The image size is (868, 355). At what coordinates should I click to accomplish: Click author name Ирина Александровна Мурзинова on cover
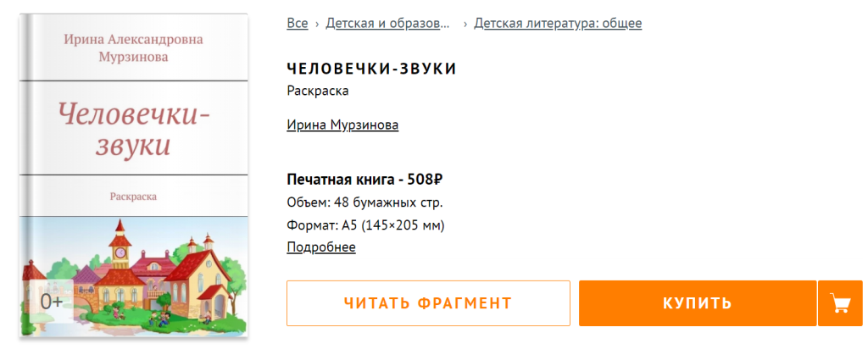pyautogui.click(x=133, y=47)
